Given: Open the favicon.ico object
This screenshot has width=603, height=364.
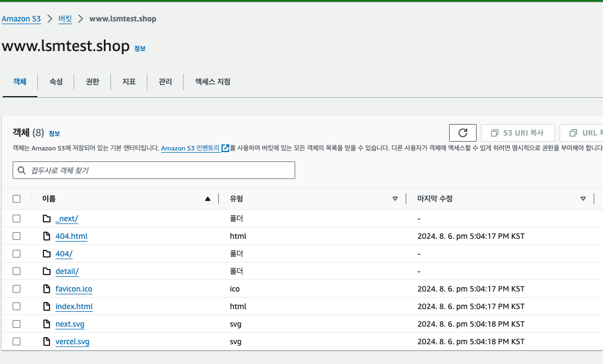Looking at the screenshot, I should (74, 289).
